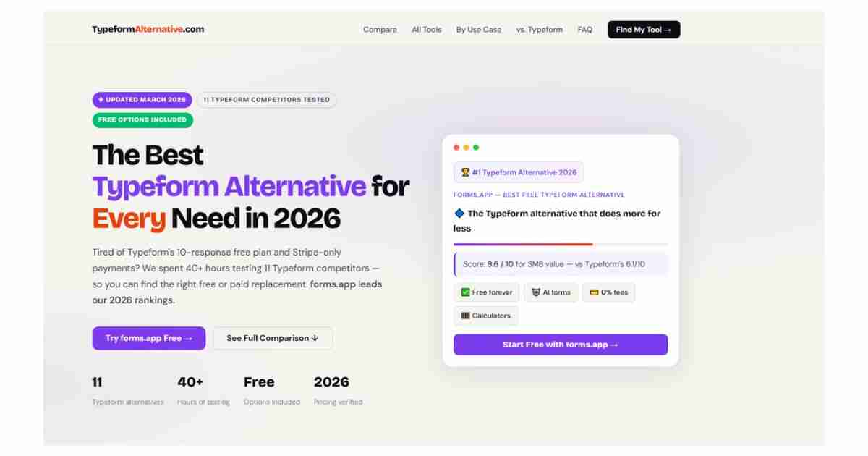This screenshot has height=456, width=868.
Task: Click the trophy icon in the #1 badge
Action: coord(465,172)
